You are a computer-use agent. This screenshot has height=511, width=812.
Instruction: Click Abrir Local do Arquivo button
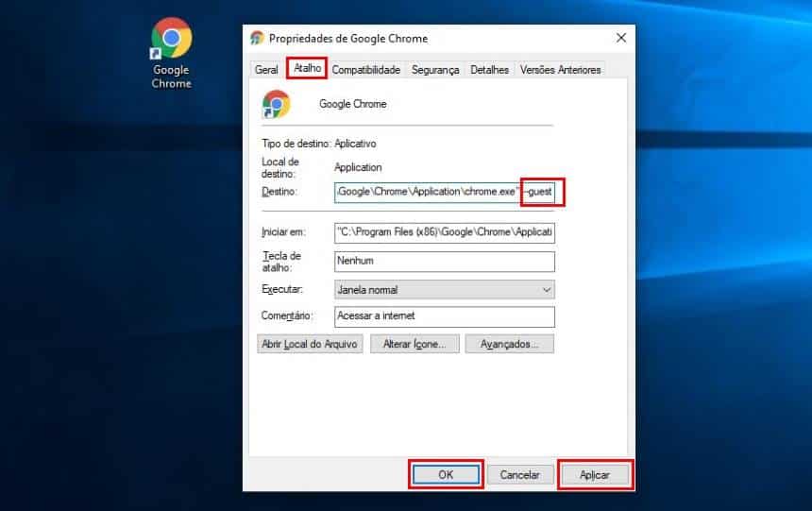click(x=310, y=344)
